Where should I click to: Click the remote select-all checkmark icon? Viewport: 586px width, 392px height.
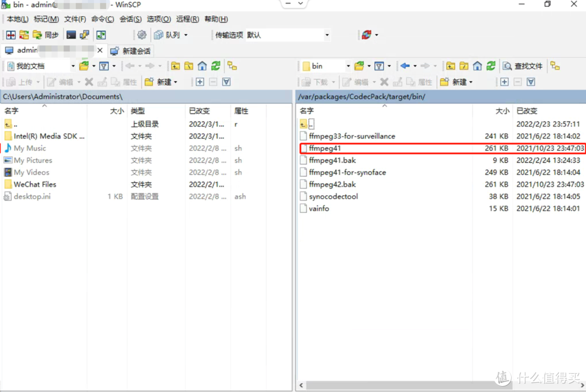click(x=531, y=82)
